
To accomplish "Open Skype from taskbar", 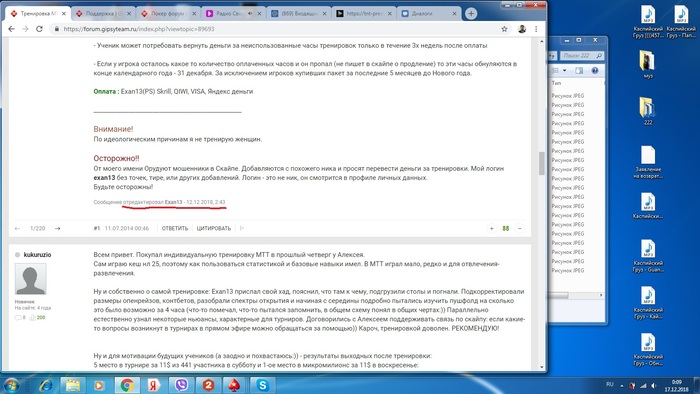I will [x=262, y=385].
